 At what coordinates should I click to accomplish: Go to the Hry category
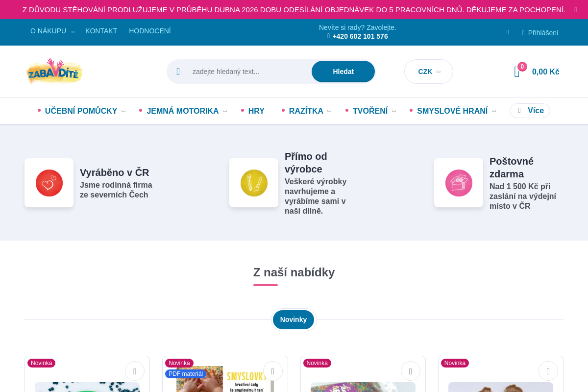256,111
